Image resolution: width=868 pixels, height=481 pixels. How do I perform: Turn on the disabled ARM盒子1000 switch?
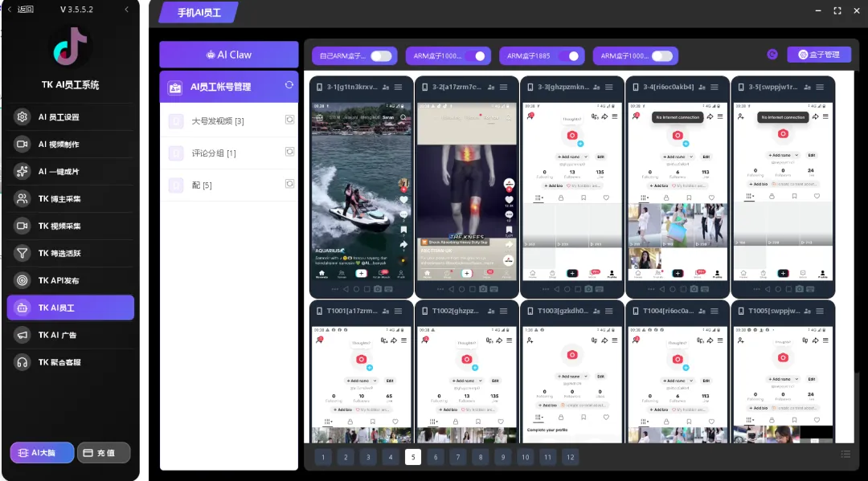click(662, 56)
